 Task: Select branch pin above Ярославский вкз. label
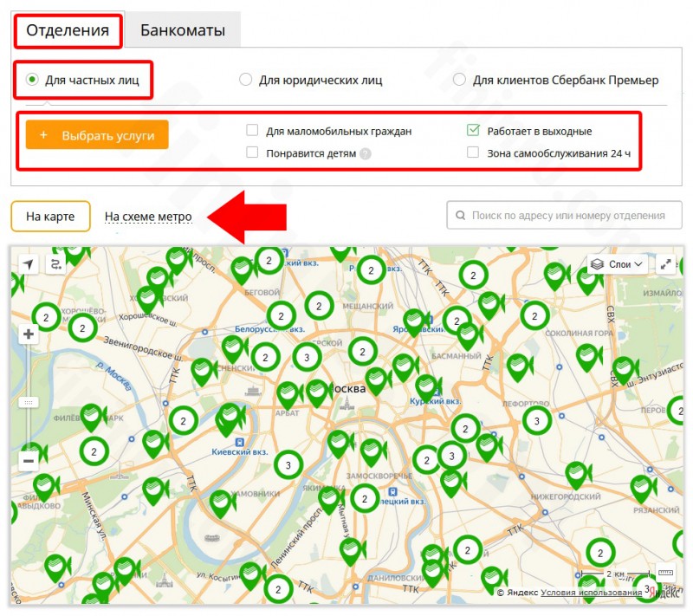pyautogui.click(x=415, y=321)
